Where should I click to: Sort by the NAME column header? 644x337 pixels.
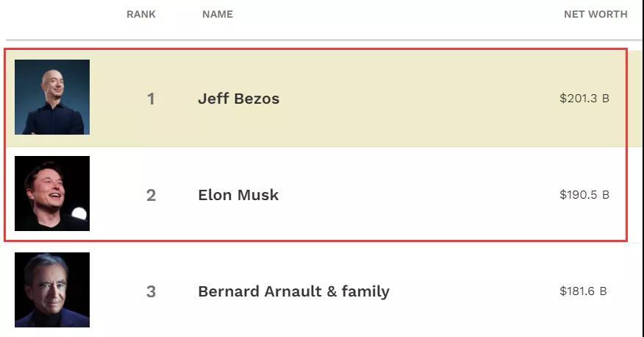tap(218, 15)
